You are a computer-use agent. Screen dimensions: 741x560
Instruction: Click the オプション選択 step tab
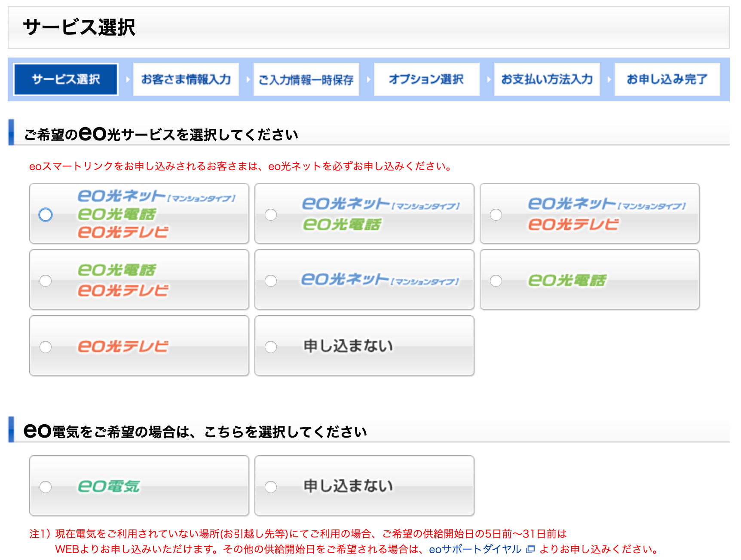pos(427,79)
